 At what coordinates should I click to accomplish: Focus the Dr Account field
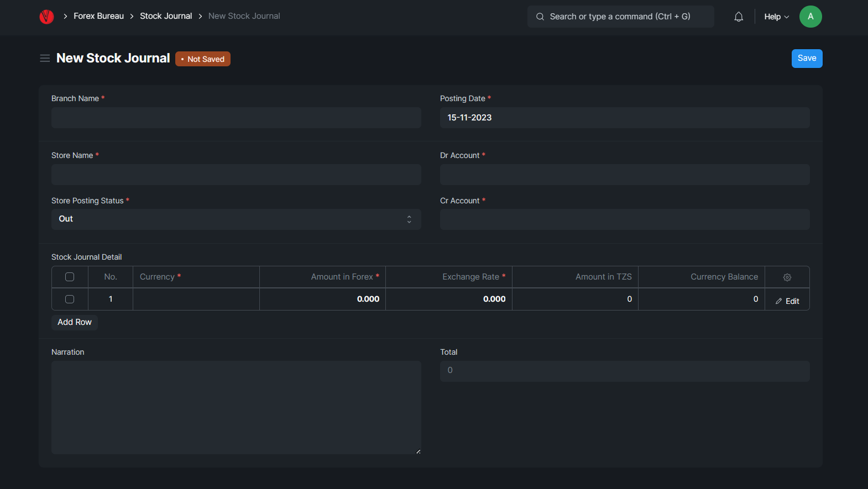625,175
